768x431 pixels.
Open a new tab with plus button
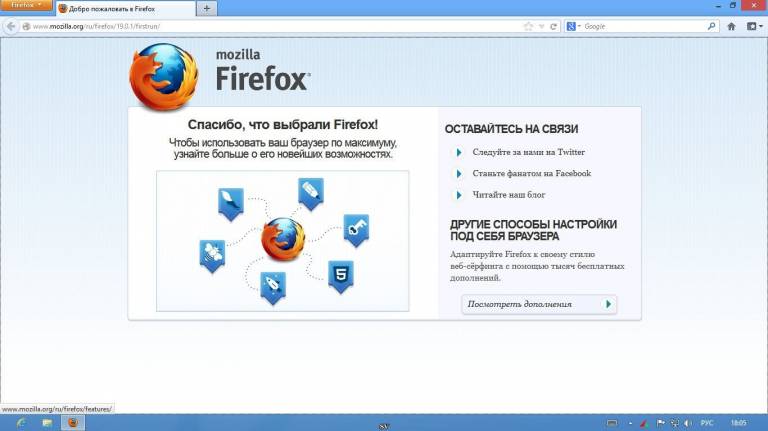pos(207,8)
